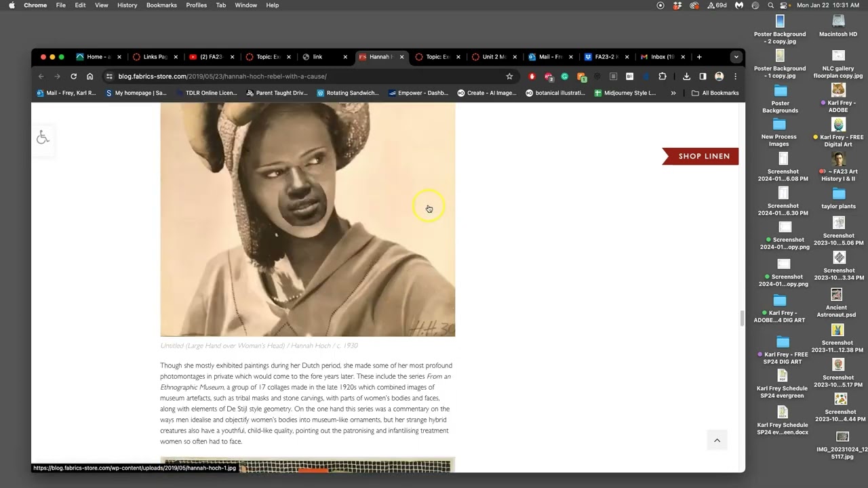
Task: Open Mail - Frey, Karl bookmark
Action: click(66, 93)
